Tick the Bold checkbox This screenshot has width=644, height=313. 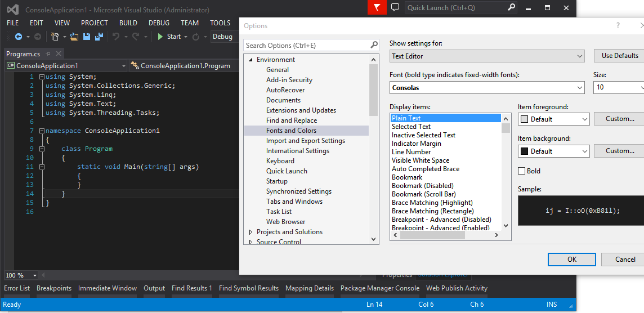pos(522,171)
